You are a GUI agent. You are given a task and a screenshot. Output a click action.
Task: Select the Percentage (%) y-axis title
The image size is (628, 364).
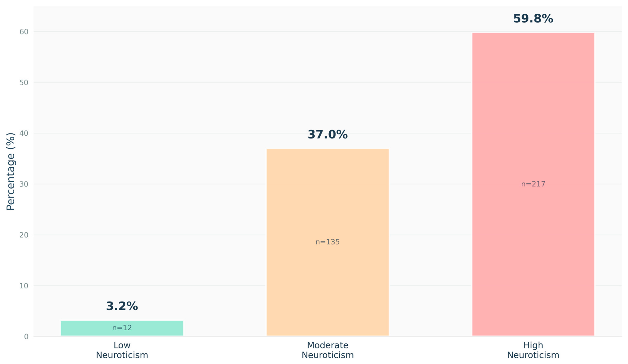point(11,171)
